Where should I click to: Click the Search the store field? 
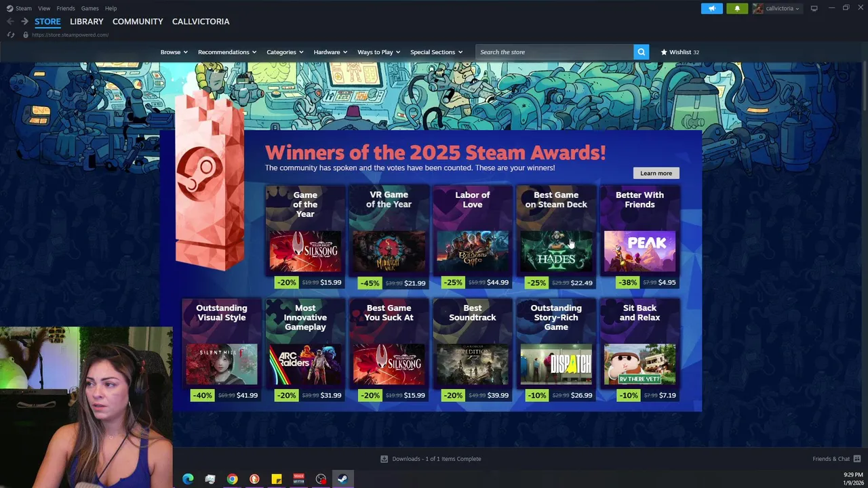(x=555, y=52)
